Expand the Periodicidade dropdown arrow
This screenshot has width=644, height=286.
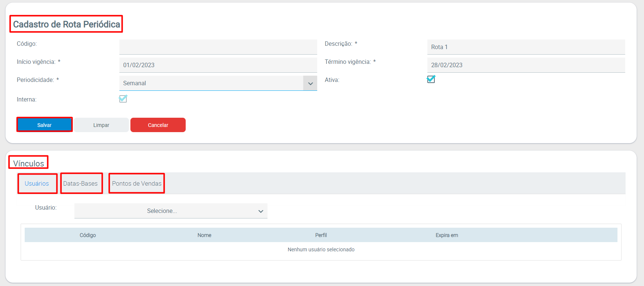310,83
